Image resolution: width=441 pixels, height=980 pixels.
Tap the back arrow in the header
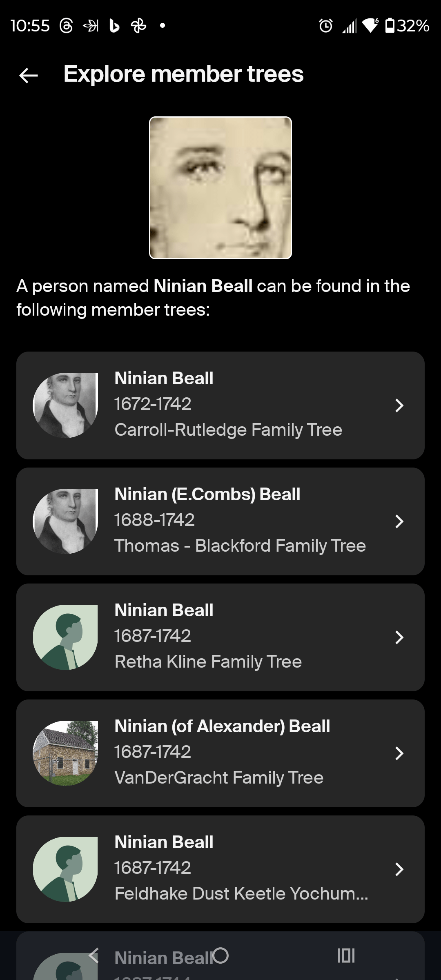29,75
